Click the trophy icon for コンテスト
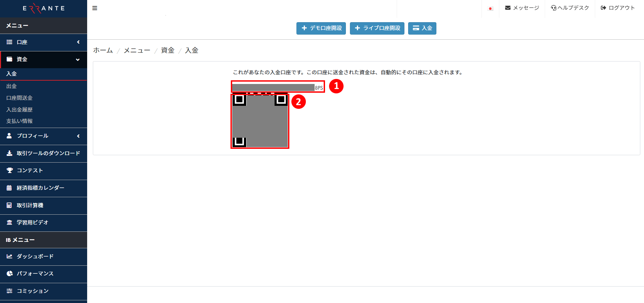Viewport: 644px width, 303px height. (x=9, y=170)
